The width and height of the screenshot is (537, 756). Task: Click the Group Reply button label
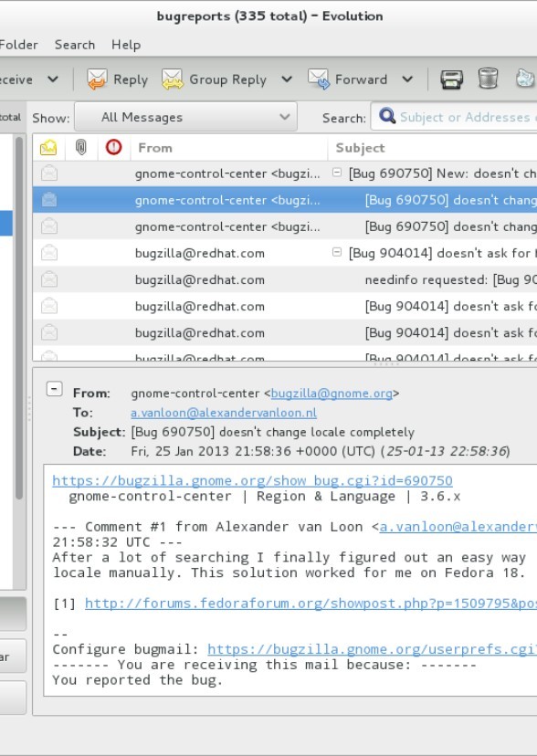tap(227, 79)
